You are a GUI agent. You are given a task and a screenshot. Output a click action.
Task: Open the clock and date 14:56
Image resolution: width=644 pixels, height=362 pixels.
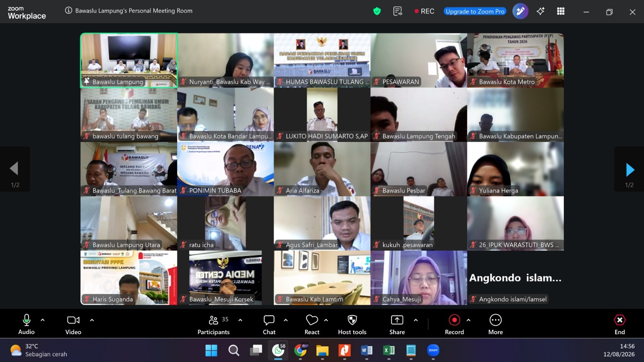click(x=619, y=350)
